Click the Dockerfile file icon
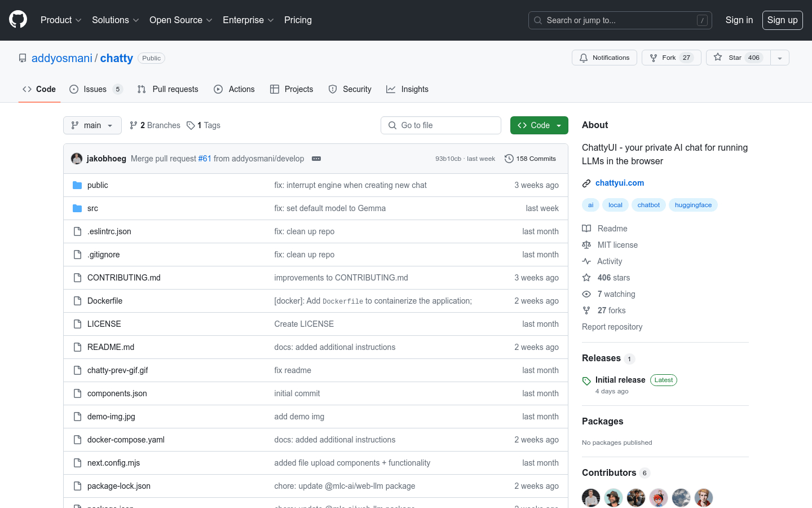This screenshot has height=508, width=812. point(77,301)
